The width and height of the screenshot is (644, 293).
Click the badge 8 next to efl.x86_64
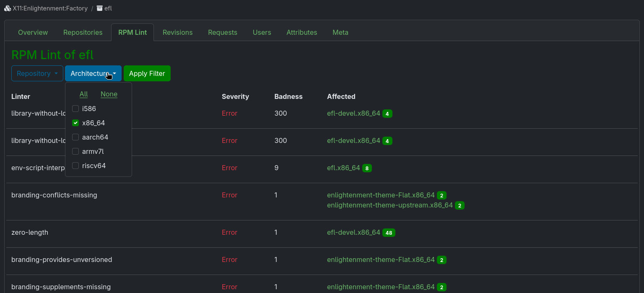point(367,168)
